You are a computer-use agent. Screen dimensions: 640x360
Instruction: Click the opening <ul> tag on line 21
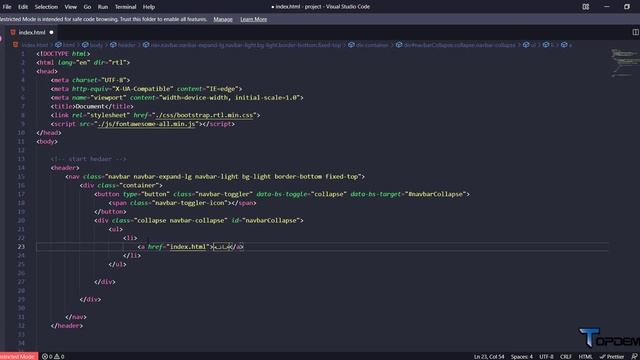pos(116,229)
